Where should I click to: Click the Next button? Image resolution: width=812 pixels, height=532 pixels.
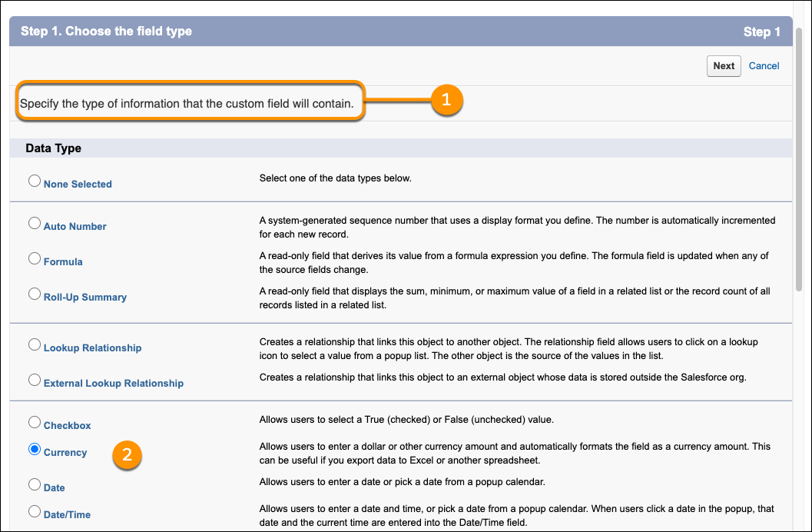pyautogui.click(x=723, y=65)
